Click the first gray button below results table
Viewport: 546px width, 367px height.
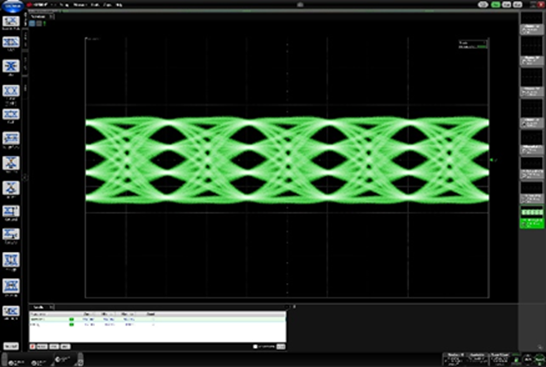coord(42,346)
